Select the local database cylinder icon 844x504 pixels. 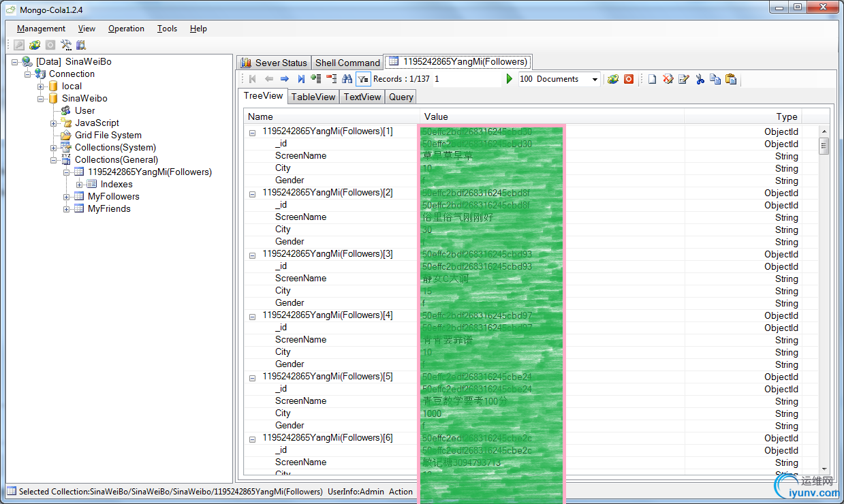(x=53, y=86)
